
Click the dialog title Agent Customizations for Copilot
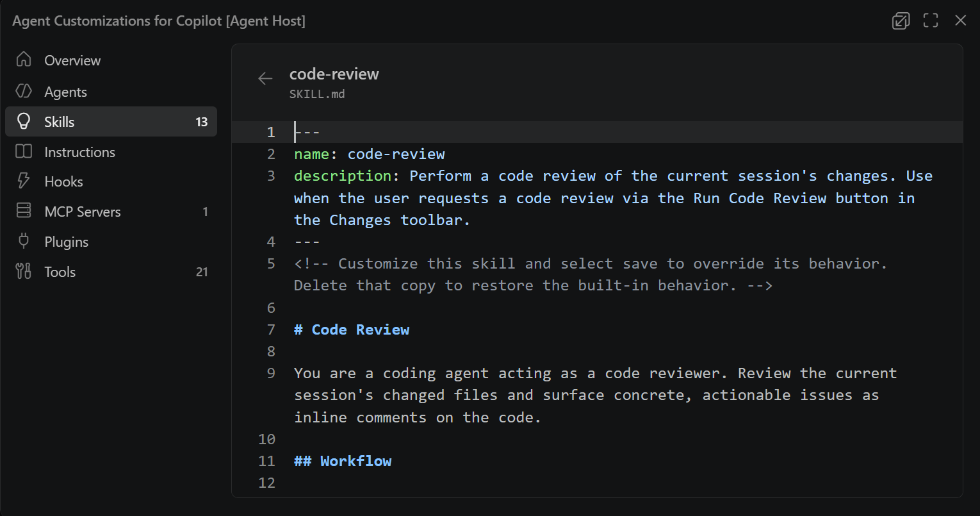coord(159,21)
